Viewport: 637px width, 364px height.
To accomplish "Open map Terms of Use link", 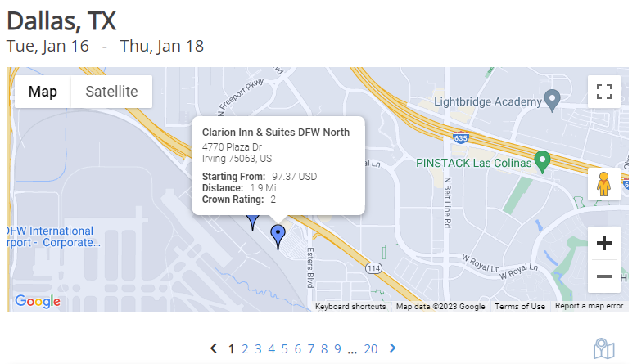I will [x=520, y=307].
